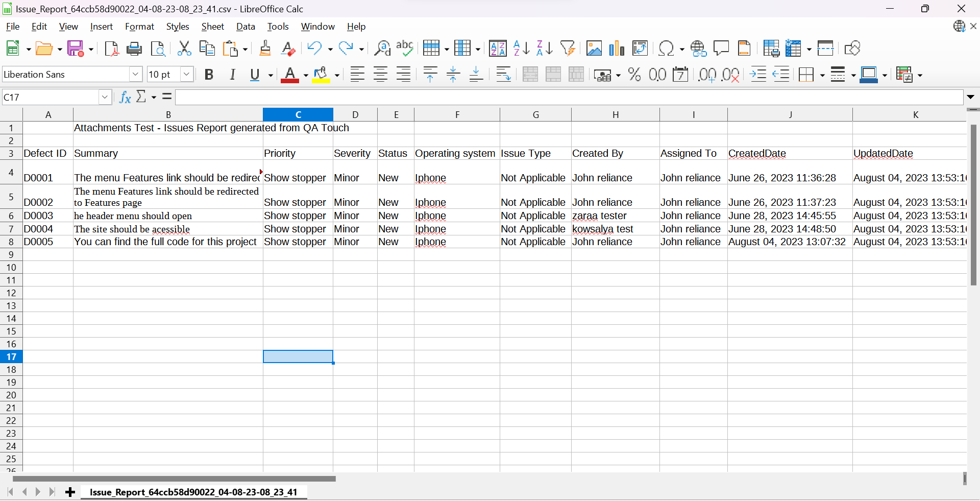Click the scroll to last sheet button
This screenshot has width=980, height=501.
pos(52,492)
